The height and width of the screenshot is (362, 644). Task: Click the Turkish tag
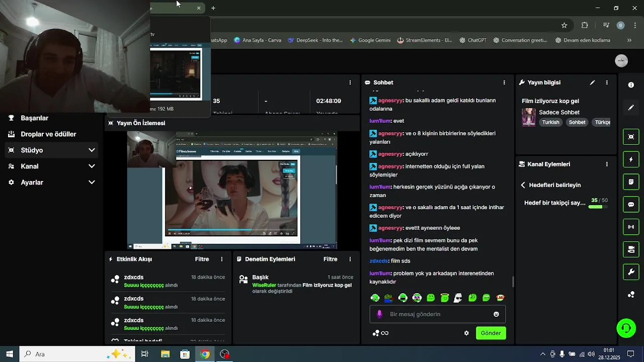(x=550, y=122)
